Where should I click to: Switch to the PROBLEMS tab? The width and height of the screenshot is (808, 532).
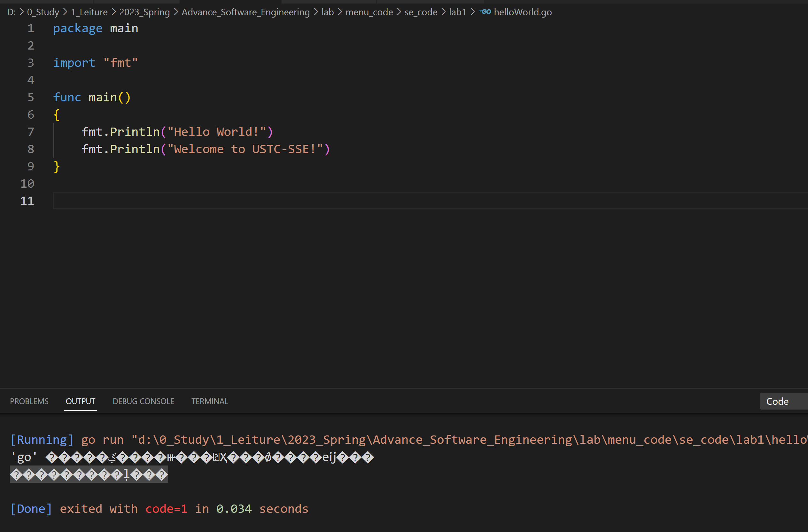tap(29, 401)
